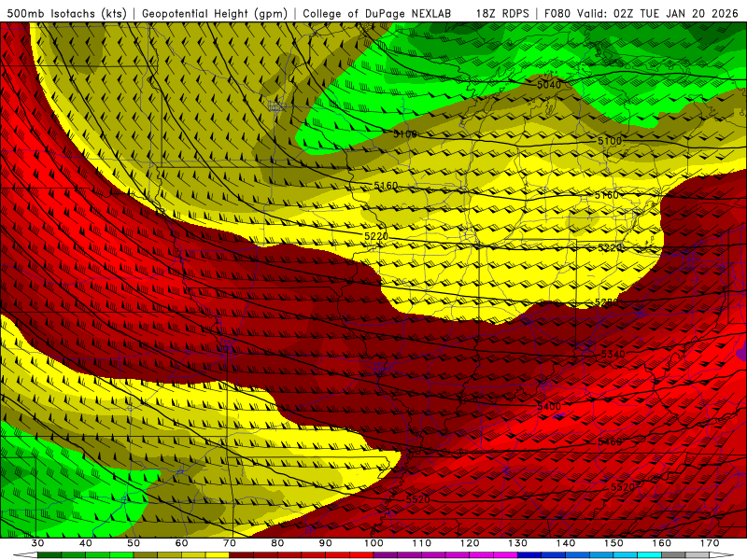The image size is (747, 560).
Task: Click the 5040 height contour label
Action: click(x=549, y=85)
